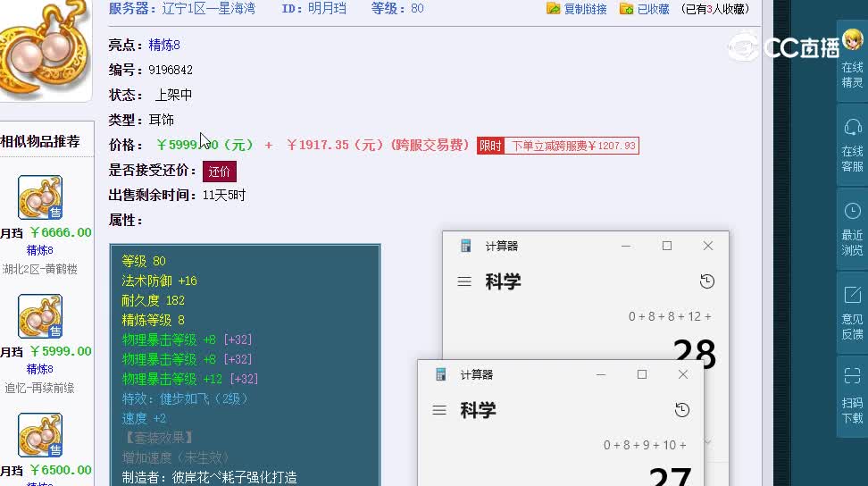
Task: Click price ¥6666.00 in similar items
Action: [x=61, y=232]
